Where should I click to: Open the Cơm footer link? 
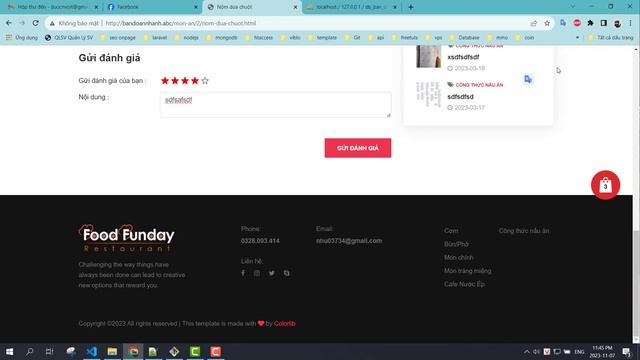point(451,231)
